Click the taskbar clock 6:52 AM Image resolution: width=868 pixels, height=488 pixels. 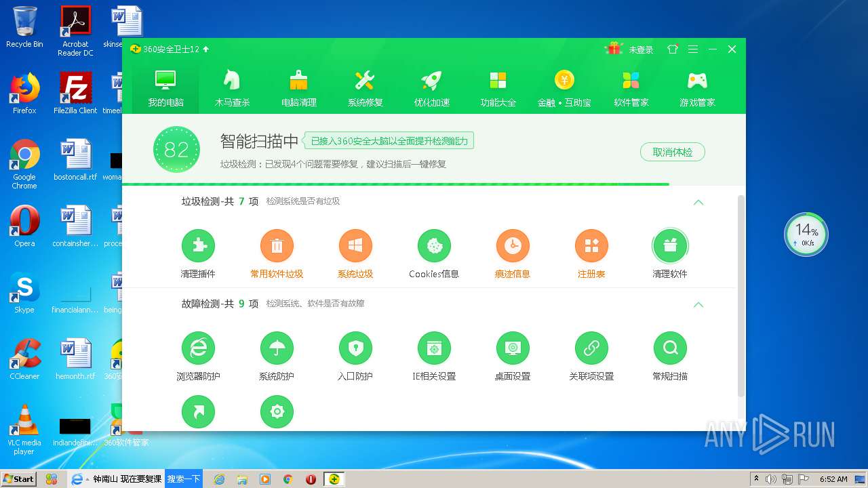coord(833,479)
